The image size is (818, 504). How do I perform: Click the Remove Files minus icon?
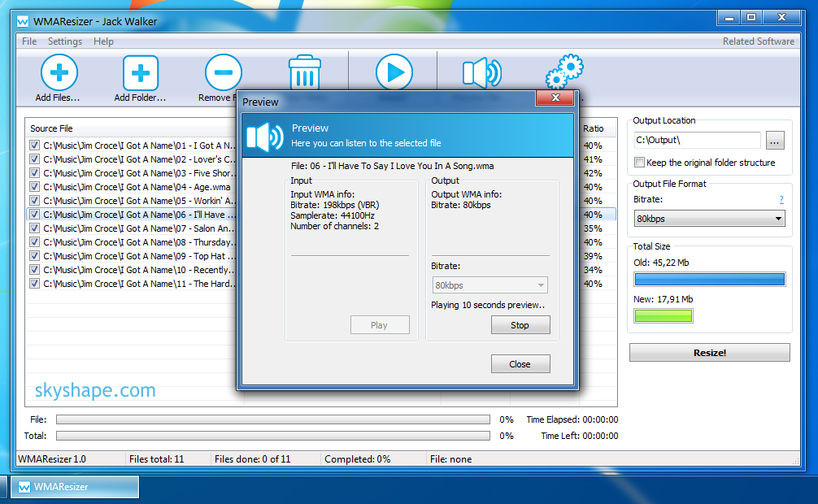(x=223, y=73)
